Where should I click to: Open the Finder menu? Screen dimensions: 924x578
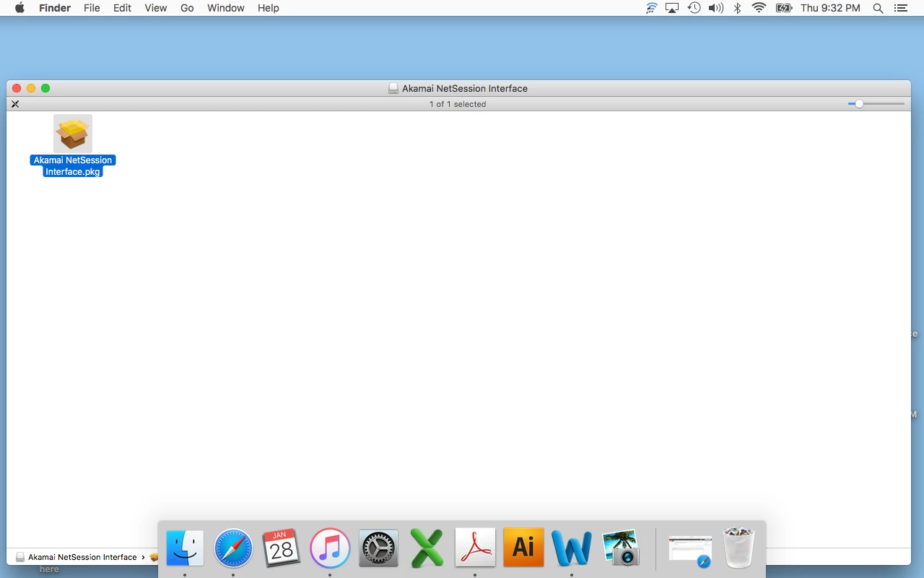click(55, 8)
